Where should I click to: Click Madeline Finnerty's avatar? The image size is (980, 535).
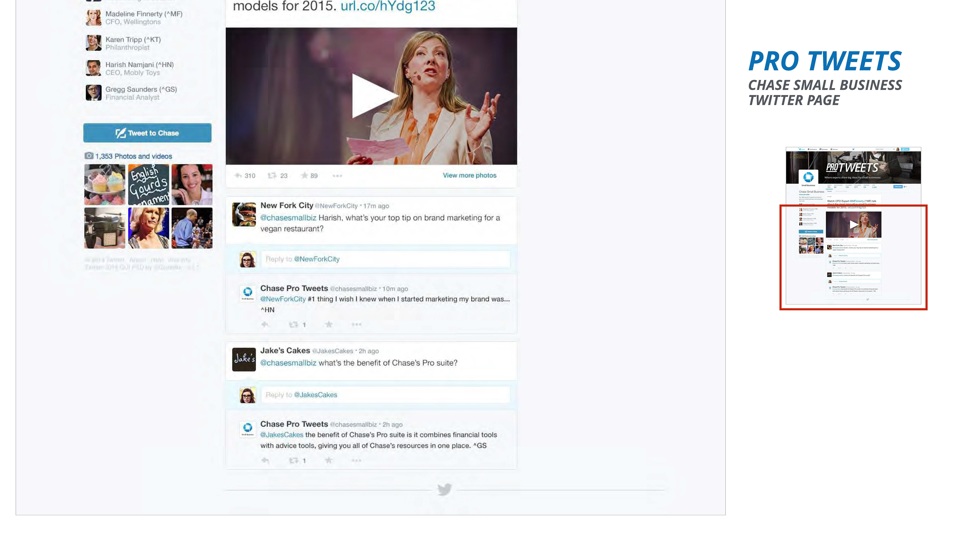tap(94, 18)
